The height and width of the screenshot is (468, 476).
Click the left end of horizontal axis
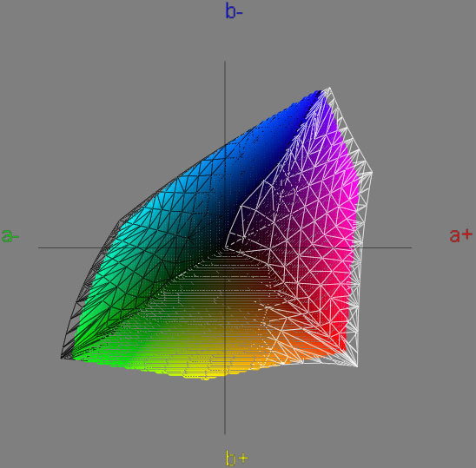(x=39, y=247)
